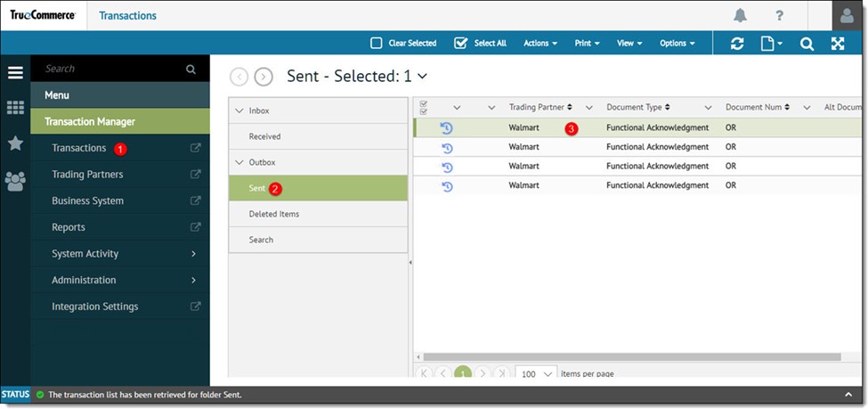Open the favorites star in sidebar
868x409 pixels.
[x=15, y=143]
